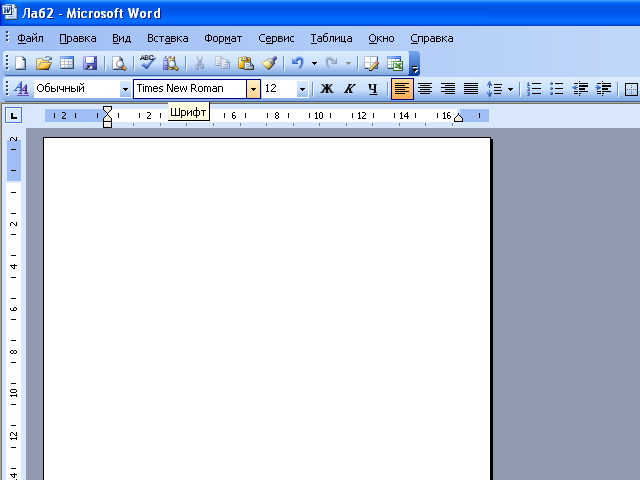The width and height of the screenshot is (640, 480).
Task: Align text to the right
Action: pyautogui.click(x=448, y=89)
